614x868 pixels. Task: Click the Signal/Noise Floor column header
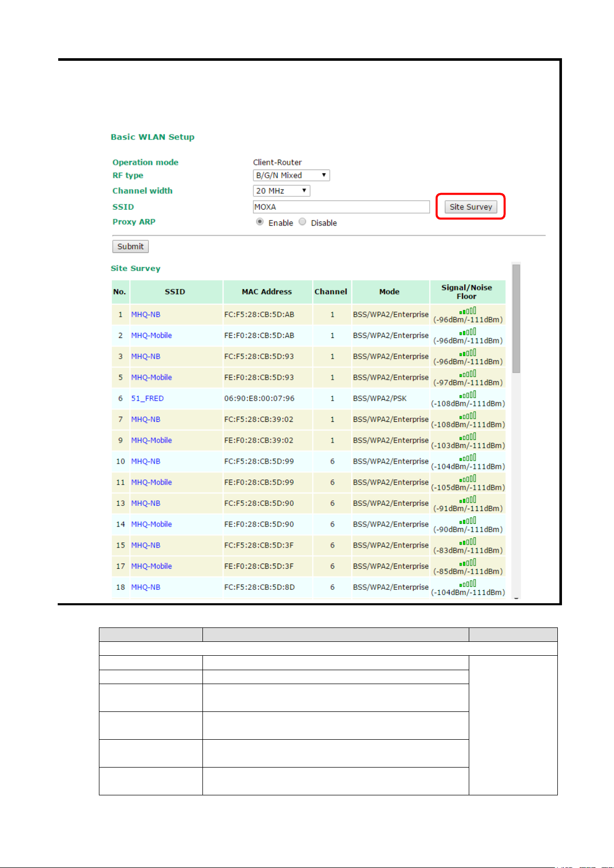click(x=467, y=292)
